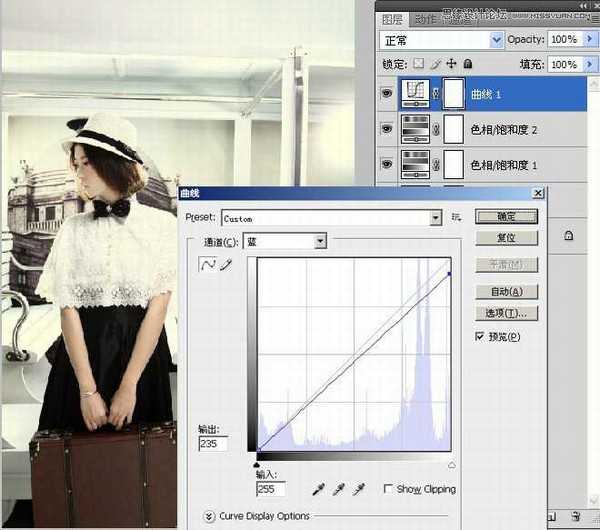Click the lock transparent pixels icon
This screenshot has width=600, height=530.
tap(419, 64)
